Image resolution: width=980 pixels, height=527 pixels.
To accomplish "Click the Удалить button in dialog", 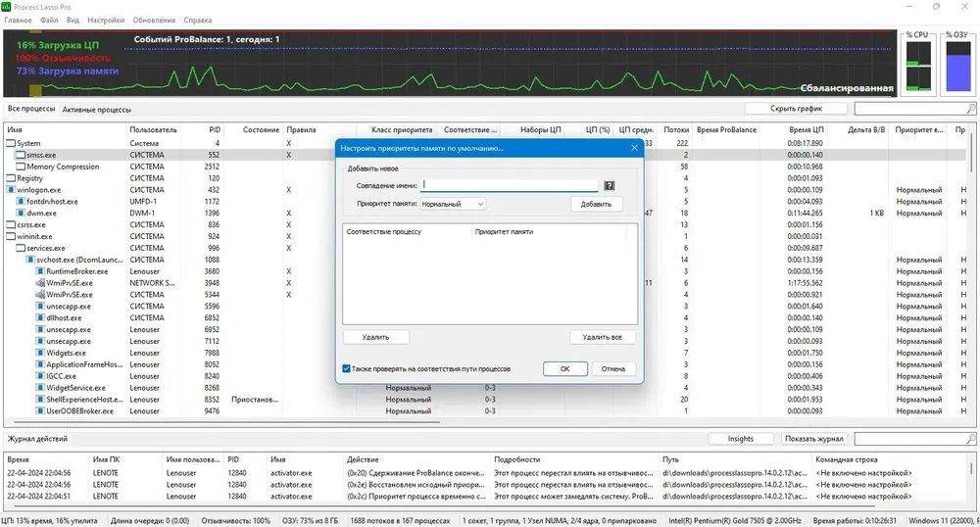I will point(375,337).
